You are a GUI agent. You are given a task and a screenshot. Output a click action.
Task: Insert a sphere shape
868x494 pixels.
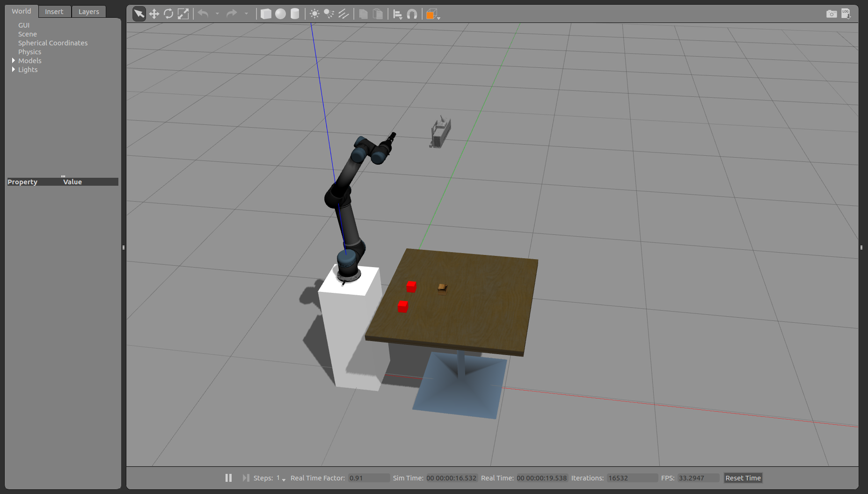pos(280,14)
